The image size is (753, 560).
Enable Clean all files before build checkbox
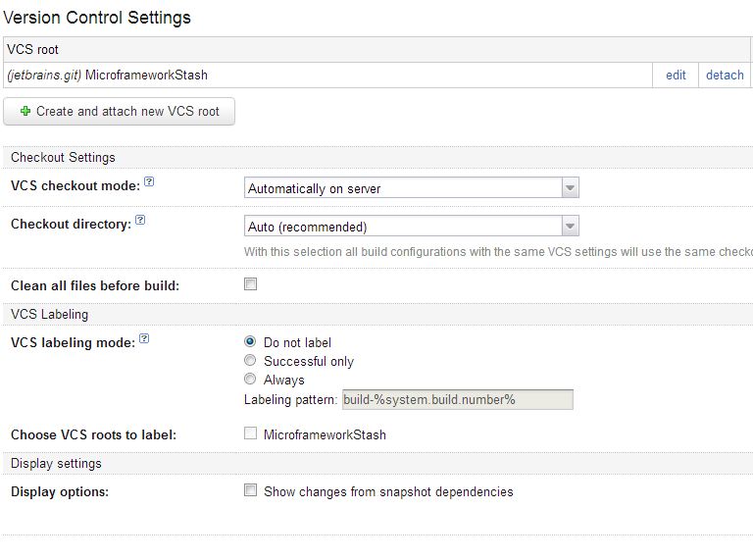pos(250,283)
